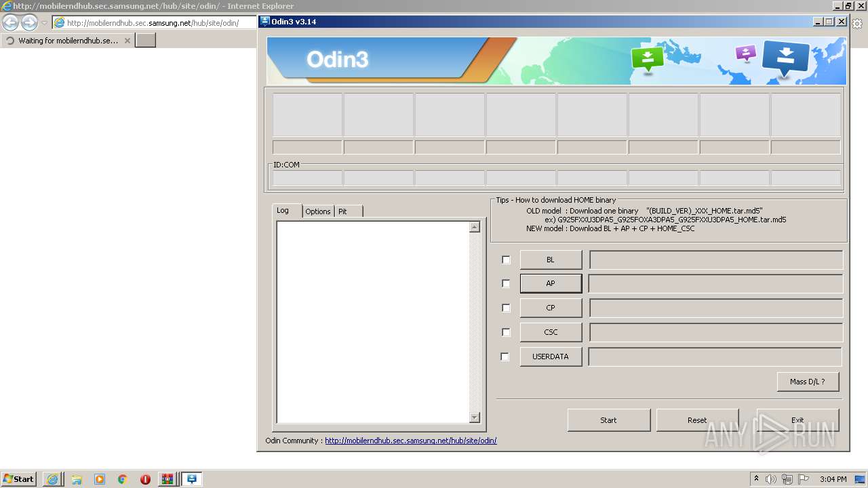868x488 pixels.
Task: Click the taskbar clock
Action: pos(833,479)
